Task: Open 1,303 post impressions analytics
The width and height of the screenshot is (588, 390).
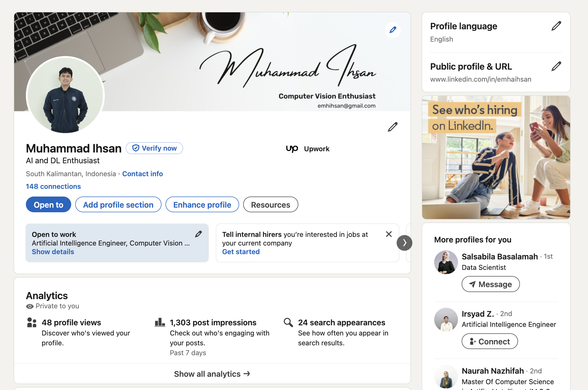Action: pyautogui.click(x=213, y=323)
